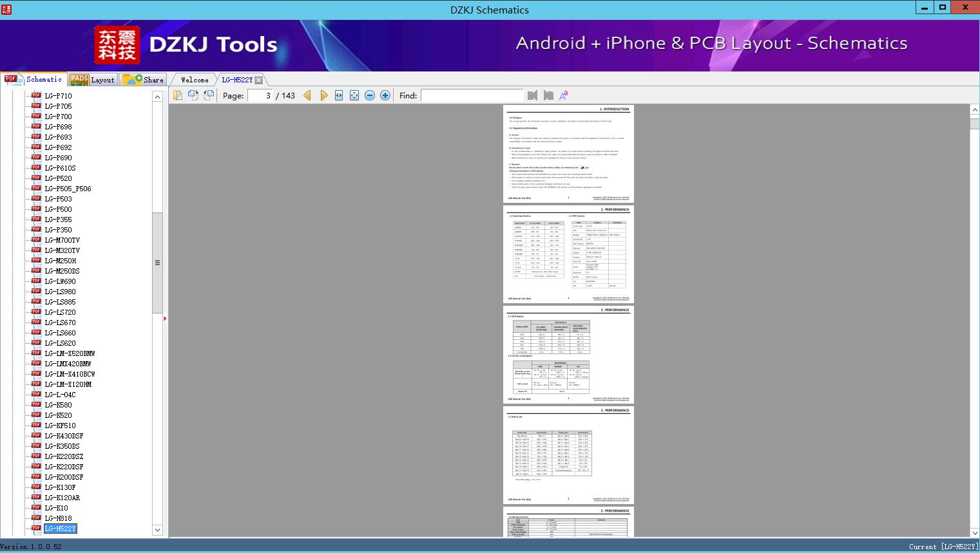Switch to the Schematic tab
Image resolution: width=980 pixels, height=553 pixels.
34,79
